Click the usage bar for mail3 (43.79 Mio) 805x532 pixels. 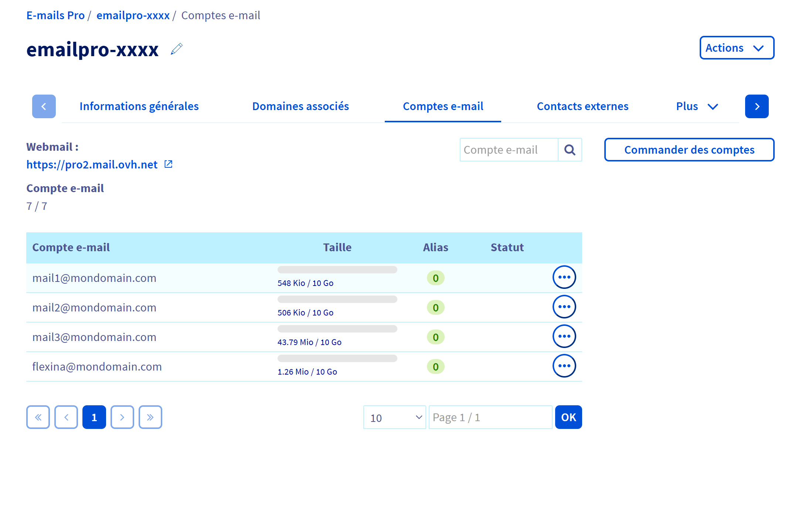coord(337,329)
